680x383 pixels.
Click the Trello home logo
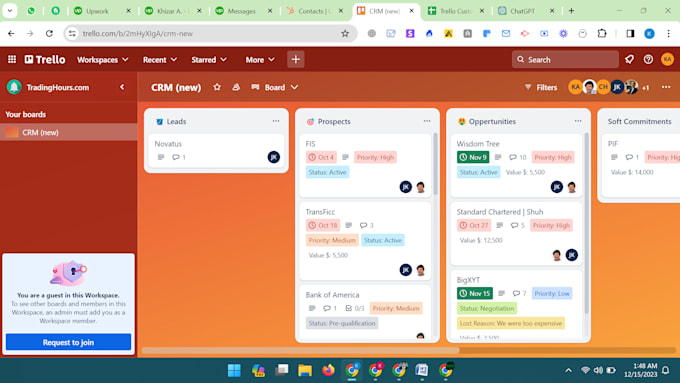(45, 59)
